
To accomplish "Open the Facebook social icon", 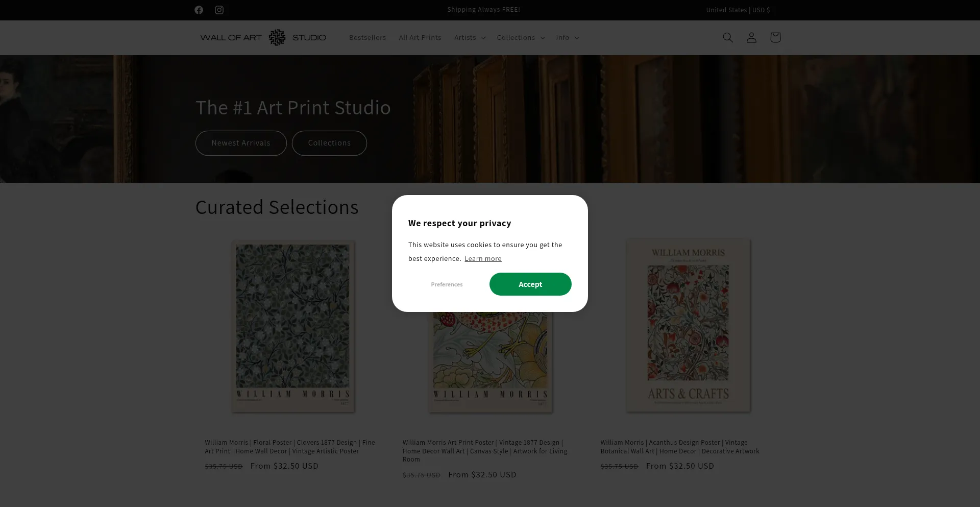I will click(199, 10).
